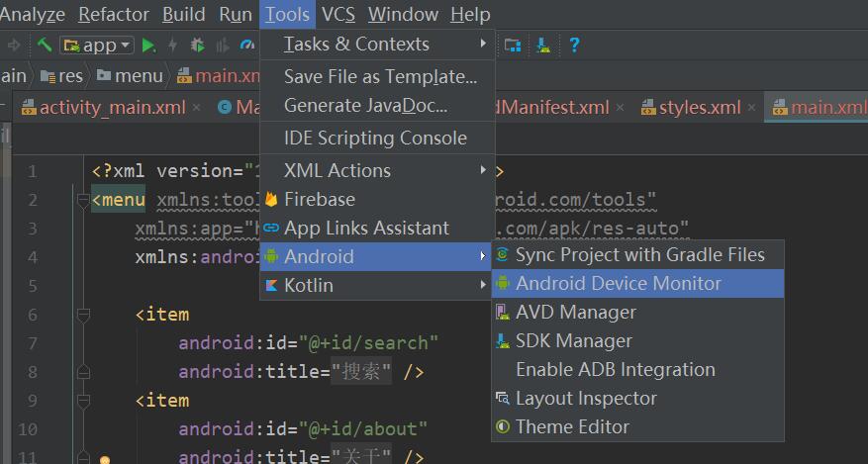Click the Debug app bug icon
The image size is (868, 464).
tap(197, 45)
